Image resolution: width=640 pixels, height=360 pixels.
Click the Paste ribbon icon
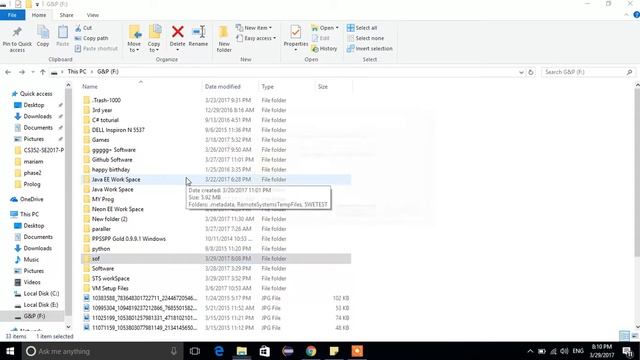(x=62, y=36)
